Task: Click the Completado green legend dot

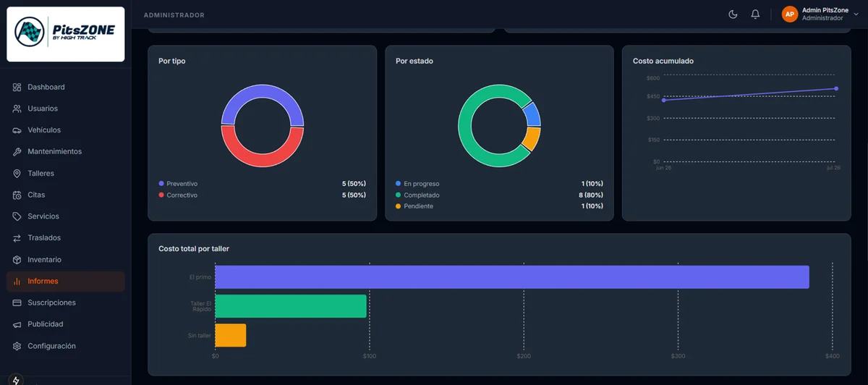Action: (399, 195)
